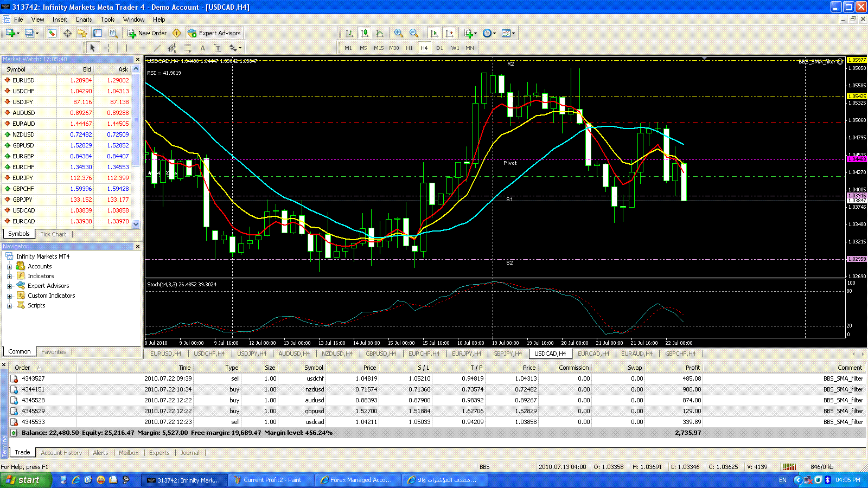
Task: Select the Text Label tool
Action: click(x=218, y=48)
